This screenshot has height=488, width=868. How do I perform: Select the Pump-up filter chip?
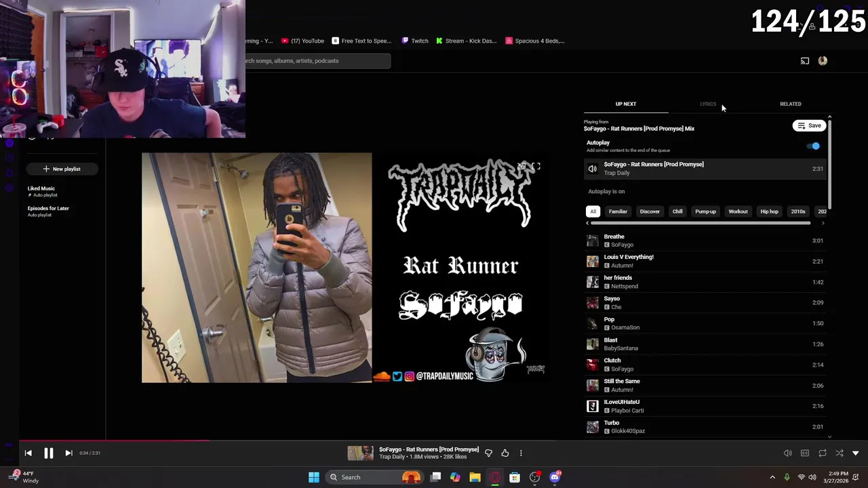705,211
